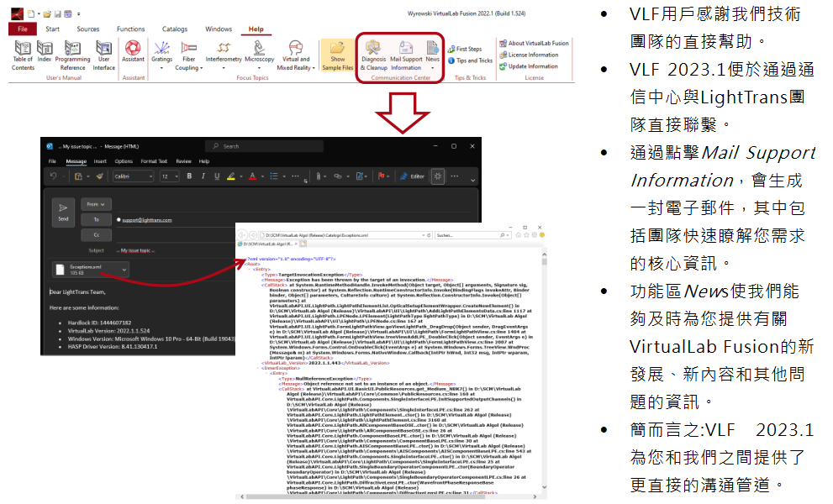This screenshot has height=504, width=833.
Task: Open Update Information in the ribbon
Action: click(x=529, y=66)
